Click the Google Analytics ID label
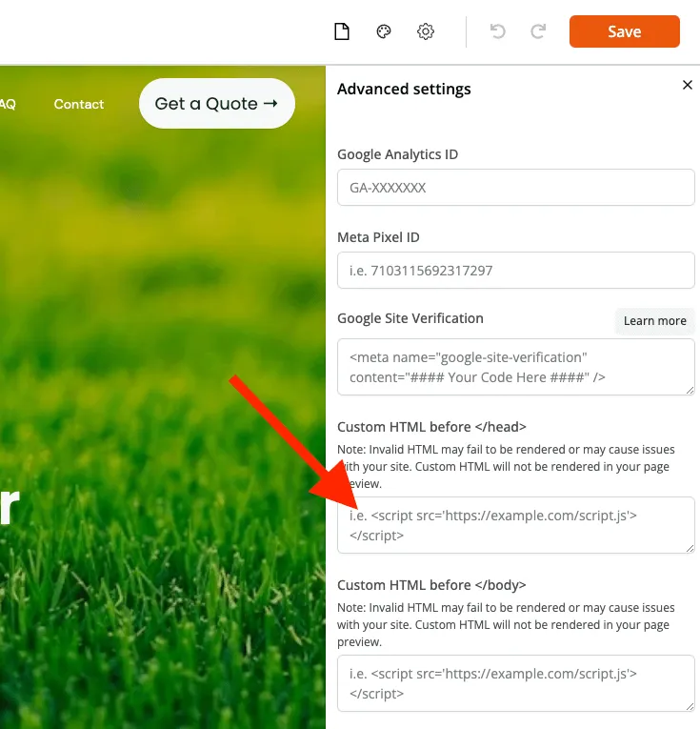The width and height of the screenshot is (700, 729). pyautogui.click(x=397, y=154)
